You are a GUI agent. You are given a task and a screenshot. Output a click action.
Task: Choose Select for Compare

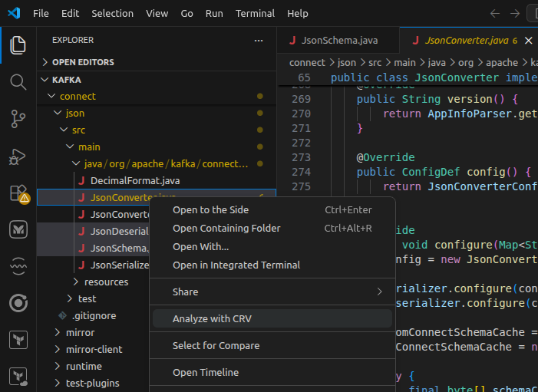272,346
